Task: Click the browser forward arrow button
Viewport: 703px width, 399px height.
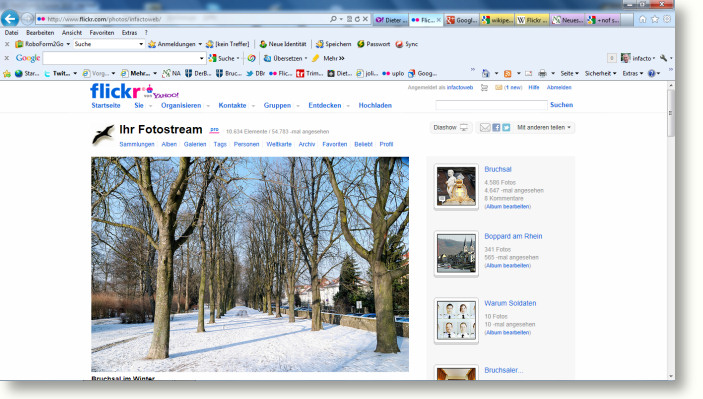Action: (27, 19)
